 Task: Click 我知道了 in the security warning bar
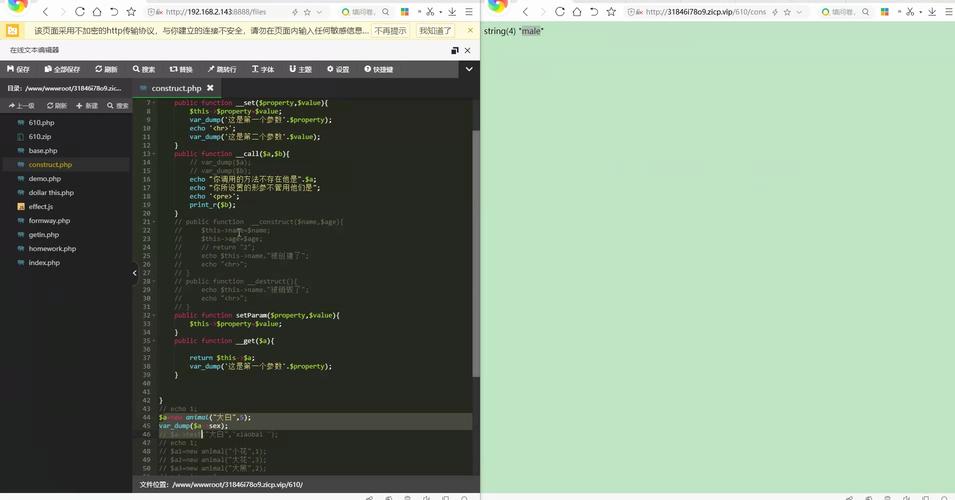[x=435, y=30]
